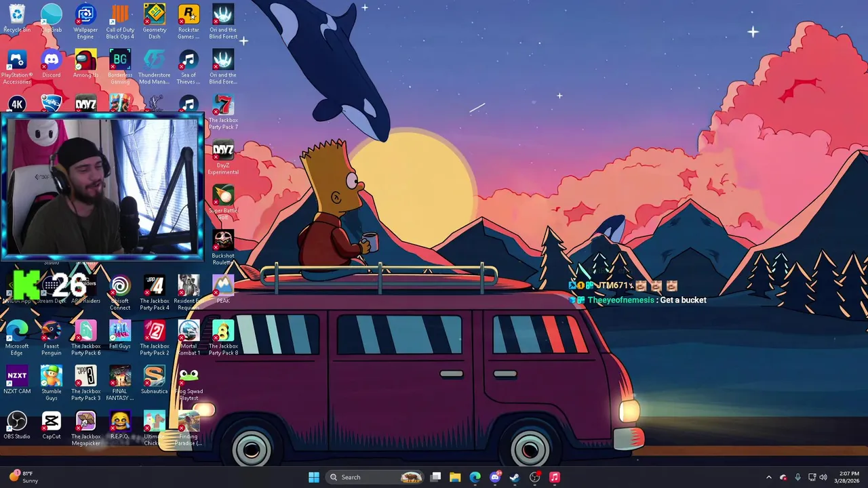Select The Jackbox Party Pack 4
Screen dimensions: 868x488
pyautogui.click(x=154, y=293)
